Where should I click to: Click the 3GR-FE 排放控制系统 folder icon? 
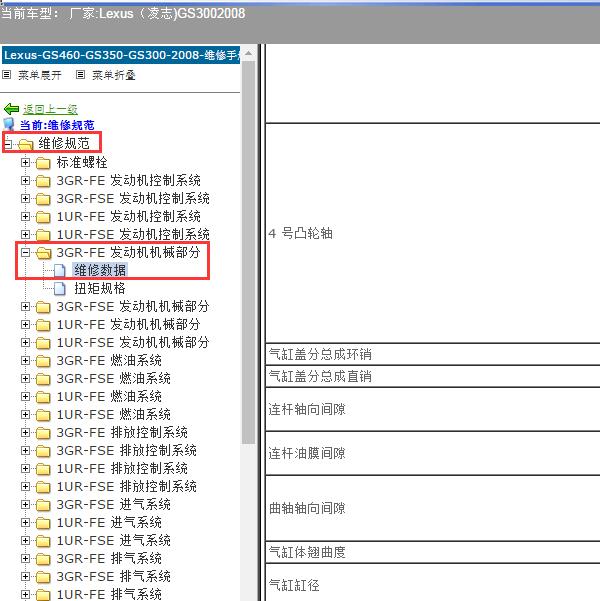[x=43, y=433]
